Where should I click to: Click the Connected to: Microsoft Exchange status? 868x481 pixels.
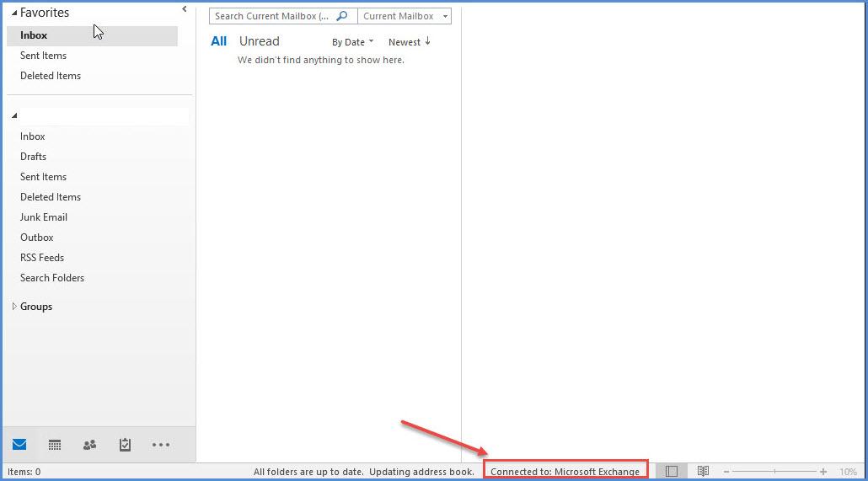565,472
